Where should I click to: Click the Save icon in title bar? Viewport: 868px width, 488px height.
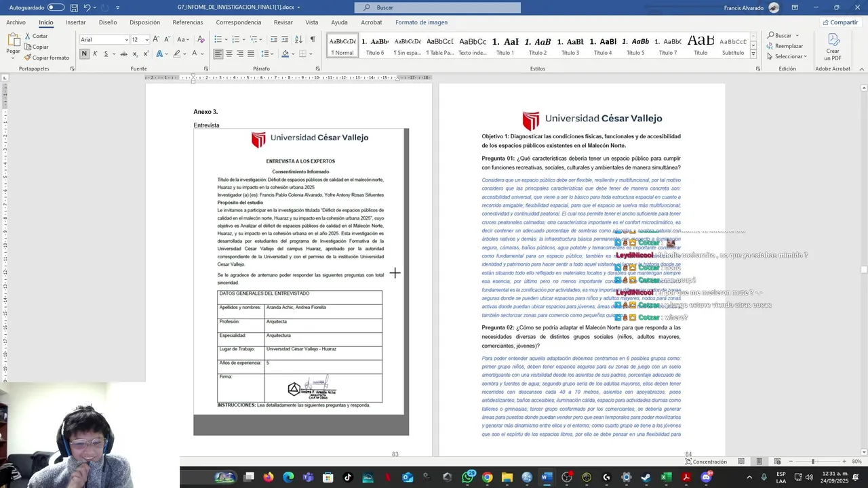tap(74, 7)
